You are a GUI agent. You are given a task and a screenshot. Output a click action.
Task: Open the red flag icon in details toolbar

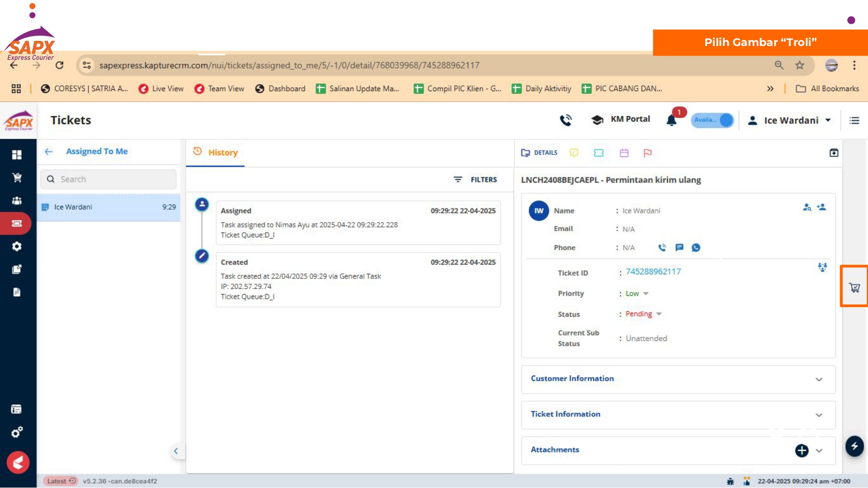tap(648, 153)
